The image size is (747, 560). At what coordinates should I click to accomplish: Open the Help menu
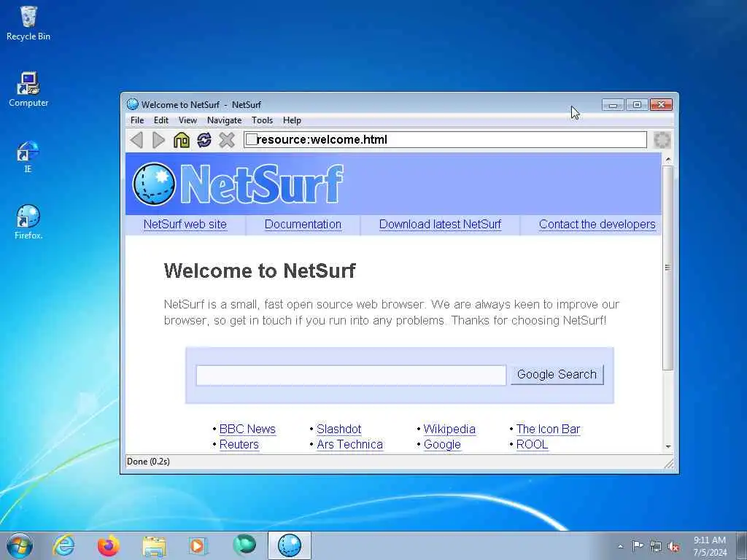click(x=292, y=120)
